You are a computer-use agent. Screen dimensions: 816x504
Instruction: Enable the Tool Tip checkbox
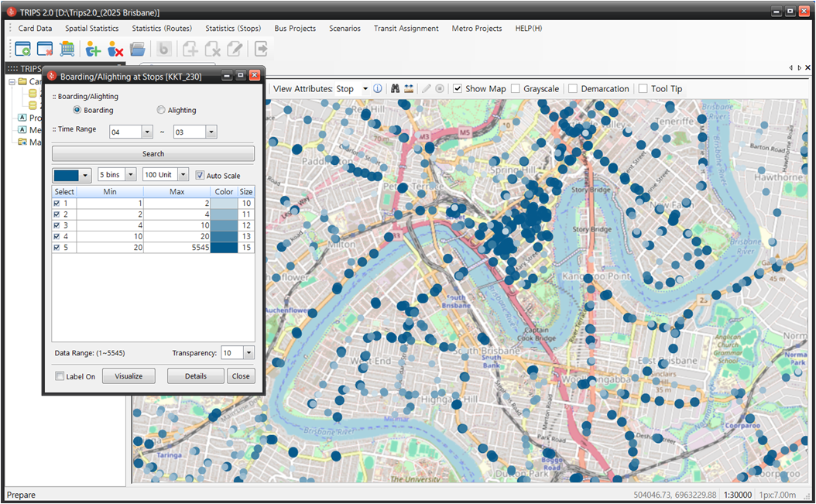643,88
